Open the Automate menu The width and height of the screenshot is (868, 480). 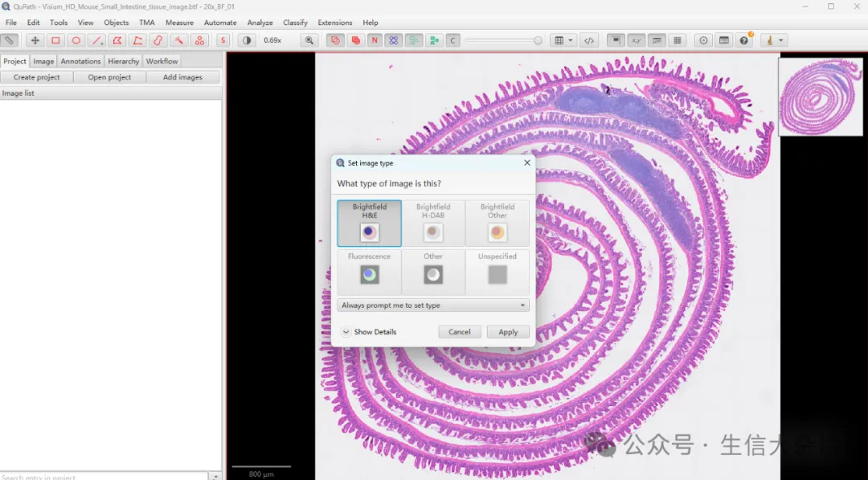click(219, 23)
